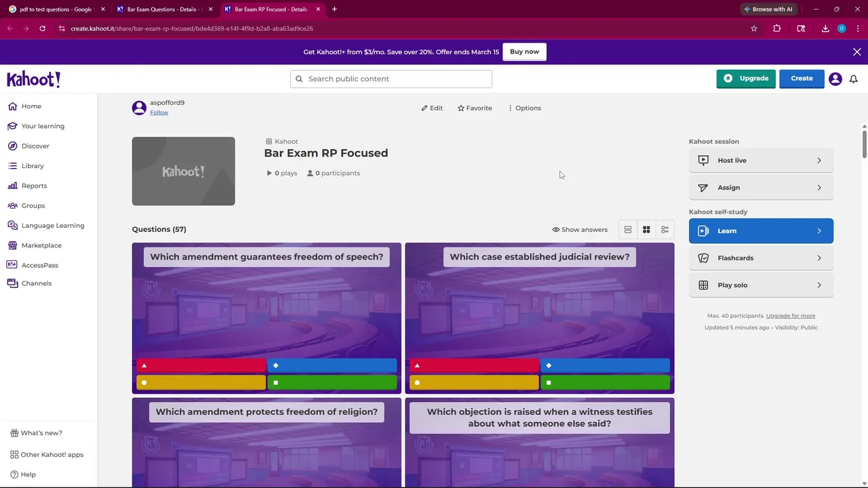Click Search public content field

tap(391, 79)
